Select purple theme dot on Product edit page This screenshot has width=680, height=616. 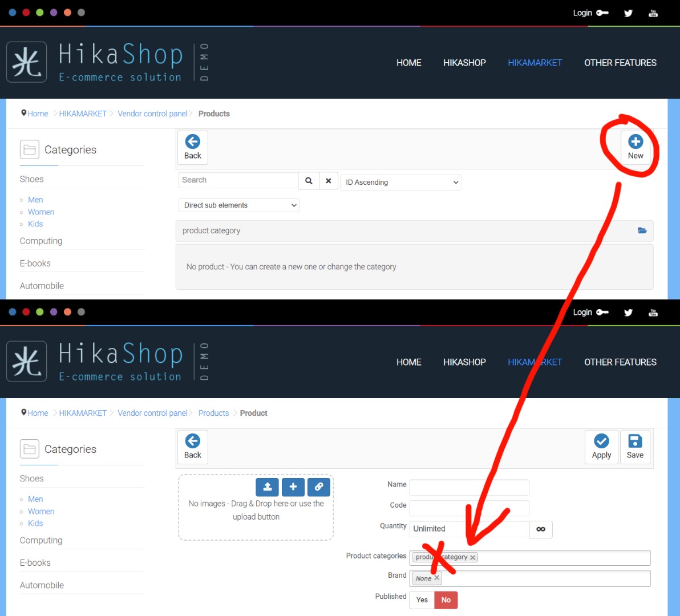pyautogui.click(x=54, y=312)
